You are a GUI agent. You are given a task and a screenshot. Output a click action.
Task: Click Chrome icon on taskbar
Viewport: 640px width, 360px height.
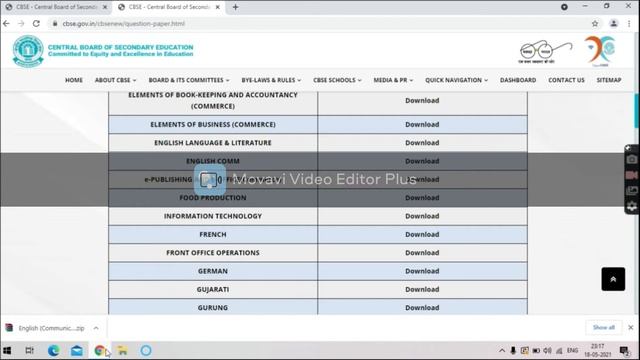click(x=100, y=351)
